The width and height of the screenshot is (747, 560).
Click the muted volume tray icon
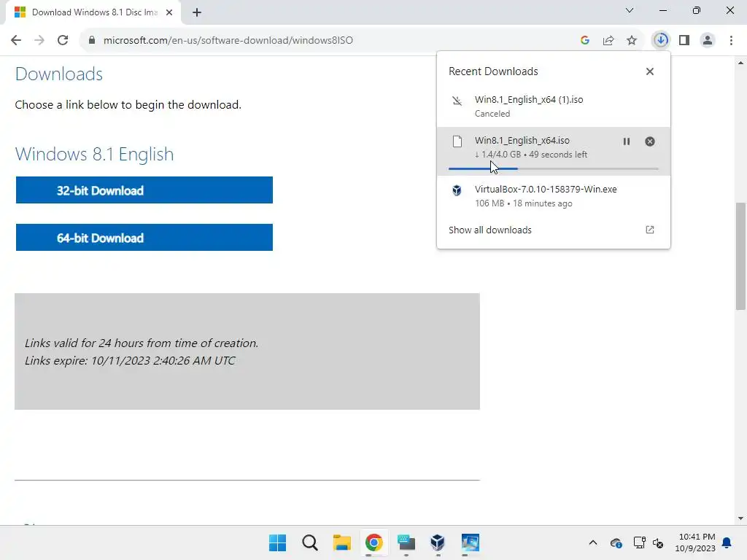(658, 542)
